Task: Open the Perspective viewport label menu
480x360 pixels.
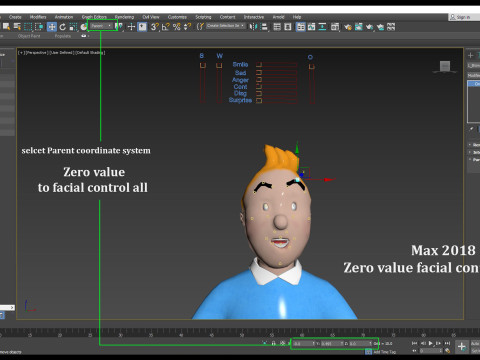Action: 36,53
